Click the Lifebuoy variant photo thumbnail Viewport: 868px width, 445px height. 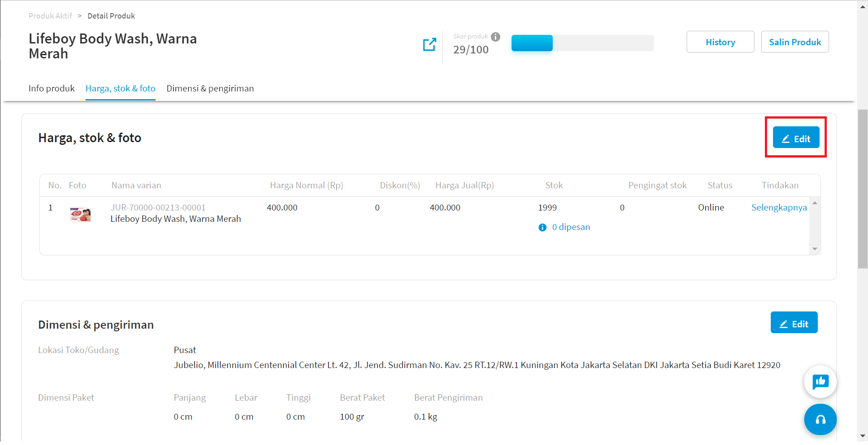click(81, 214)
